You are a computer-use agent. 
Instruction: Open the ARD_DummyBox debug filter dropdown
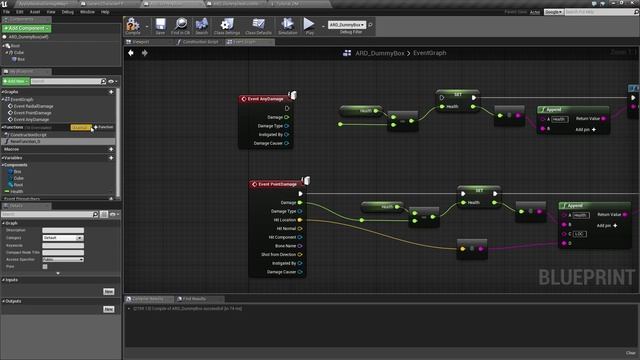(x=347, y=25)
